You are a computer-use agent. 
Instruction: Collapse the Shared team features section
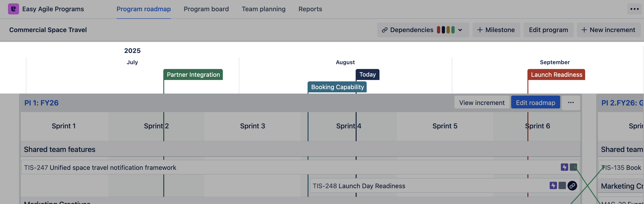click(x=60, y=149)
